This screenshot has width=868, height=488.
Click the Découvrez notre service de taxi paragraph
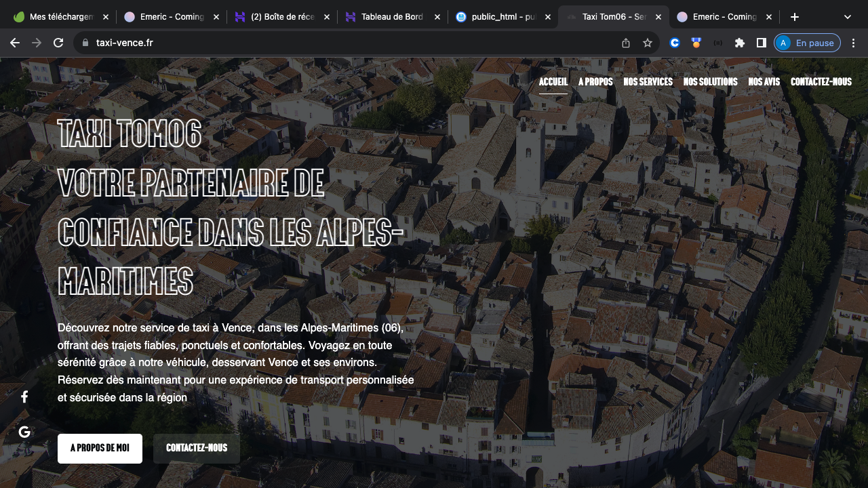point(236,363)
